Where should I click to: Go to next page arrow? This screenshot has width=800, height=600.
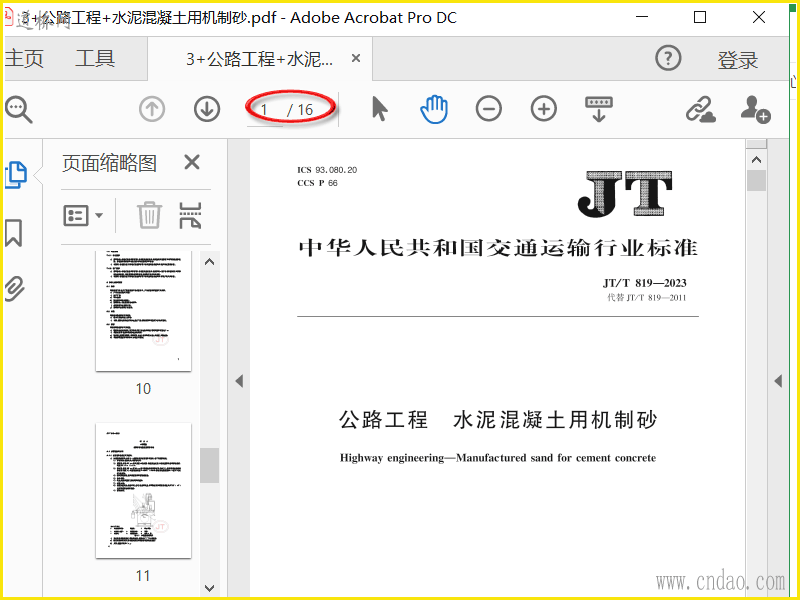coord(207,109)
